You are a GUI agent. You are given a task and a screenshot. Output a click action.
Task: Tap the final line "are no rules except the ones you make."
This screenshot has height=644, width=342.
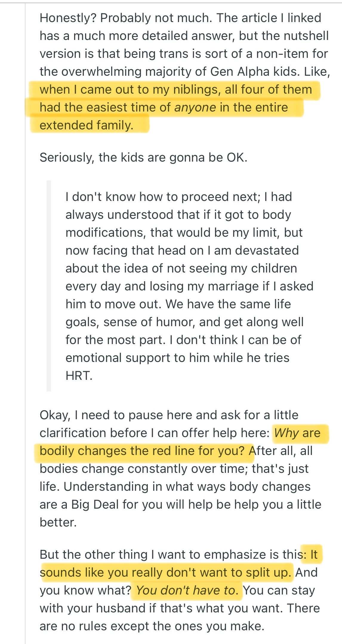(152, 626)
